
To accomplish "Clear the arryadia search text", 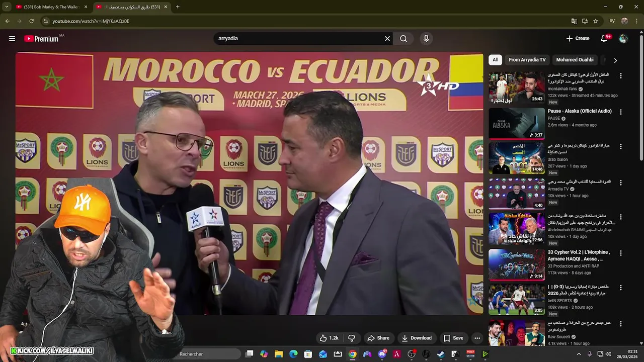I will pyautogui.click(x=387, y=39).
